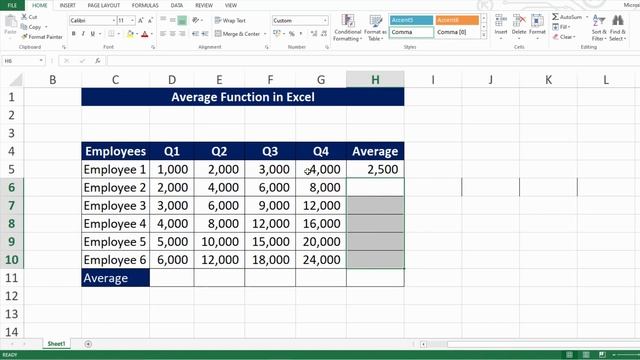The height and width of the screenshot is (360, 640).
Task: Decrease font size with small A icon
Action: coord(150,20)
